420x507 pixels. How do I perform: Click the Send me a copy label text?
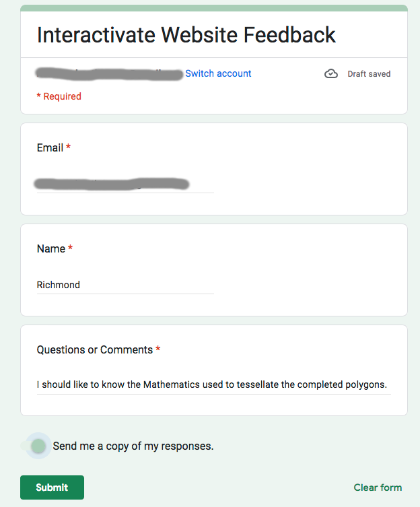(x=133, y=446)
